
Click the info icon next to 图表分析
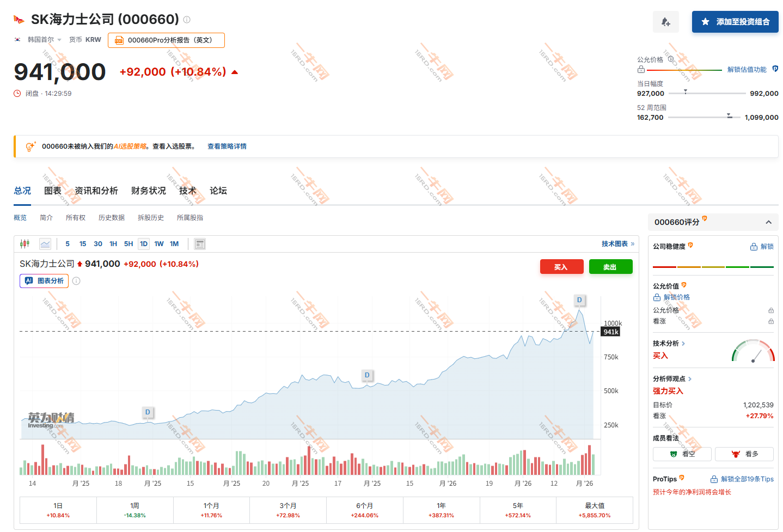[x=76, y=281]
